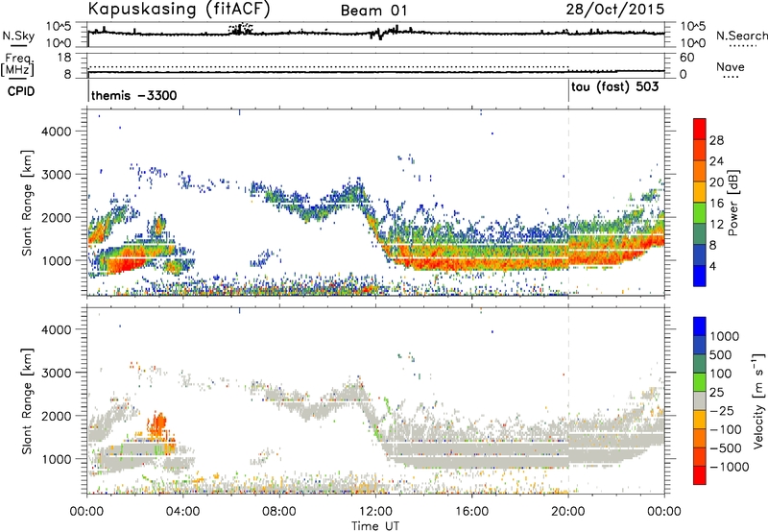Click the 20:00 time axis tick label
This screenshot has width=768, height=532.
[568, 512]
